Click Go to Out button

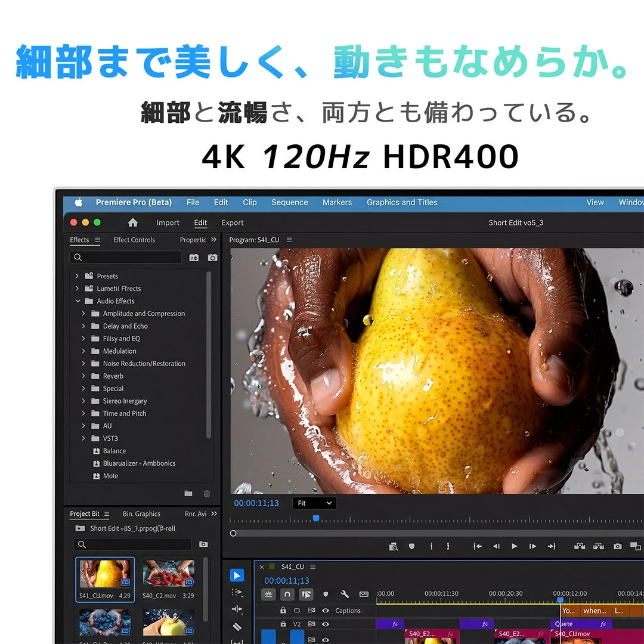click(x=552, y=546)
